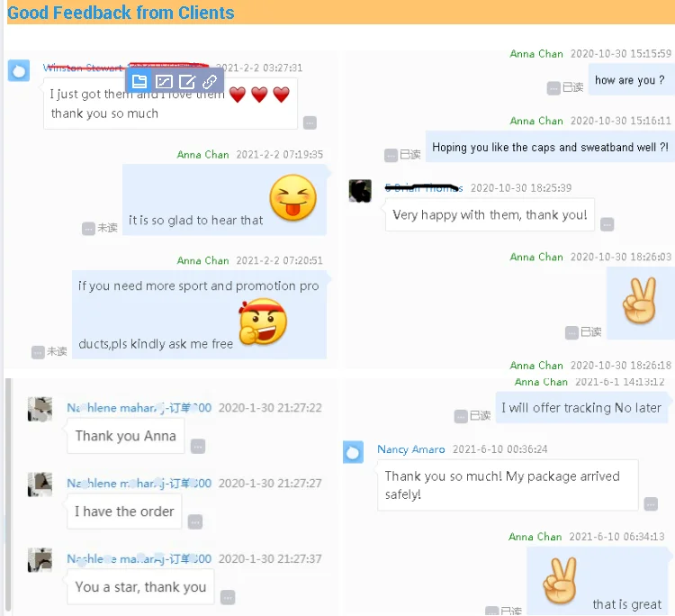Click the save icon in floating toolbar
Viewport: 675px width, 616px height.
point(139,81)
